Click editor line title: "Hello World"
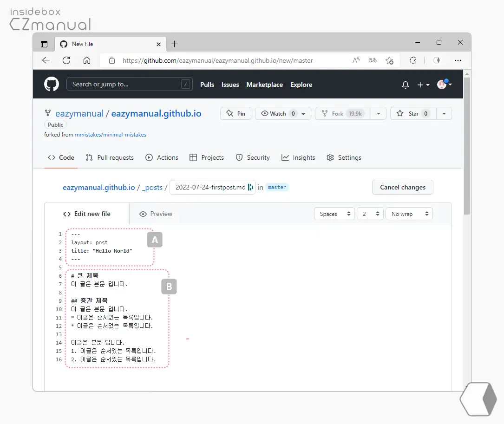Screen dimensions: 504x424 (102, 251)
